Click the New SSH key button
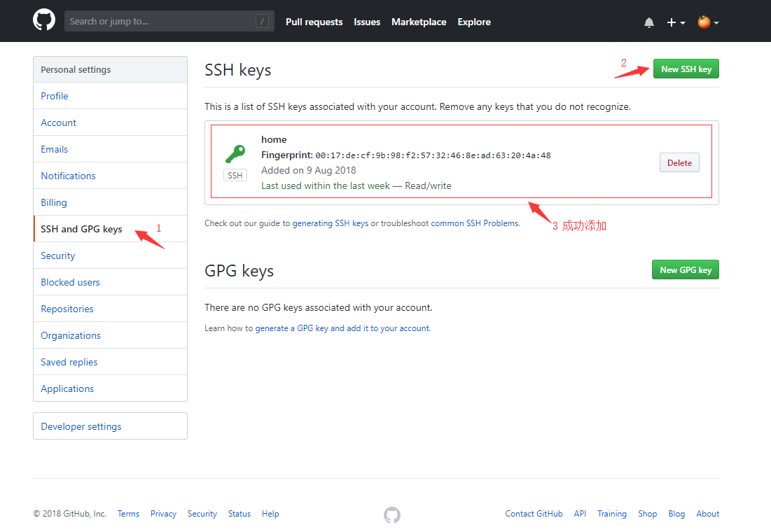Viewport: 771px width, 532px height. click(686, 69)
